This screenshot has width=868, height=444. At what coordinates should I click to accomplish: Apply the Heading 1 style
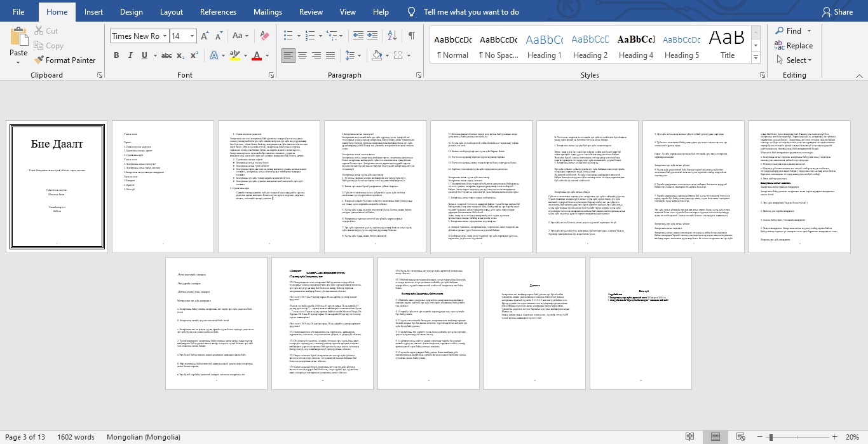pos(544,45)
